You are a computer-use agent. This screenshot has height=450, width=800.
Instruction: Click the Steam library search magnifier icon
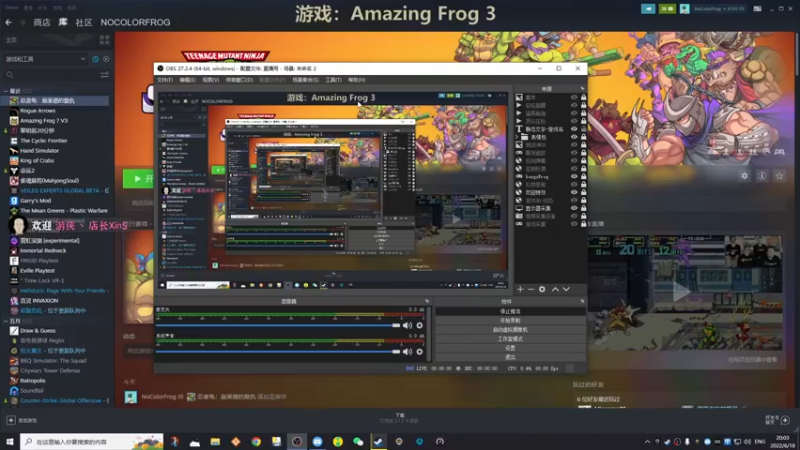[10, 75]
